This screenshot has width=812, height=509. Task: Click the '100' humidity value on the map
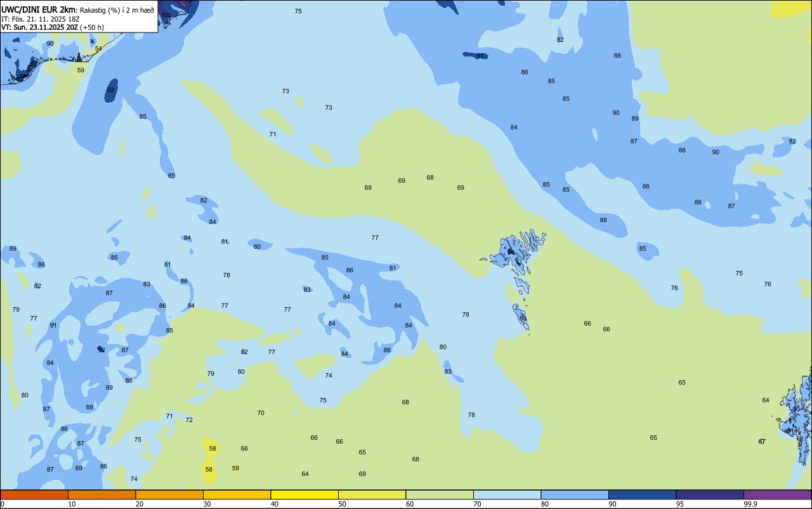point(166,15)
